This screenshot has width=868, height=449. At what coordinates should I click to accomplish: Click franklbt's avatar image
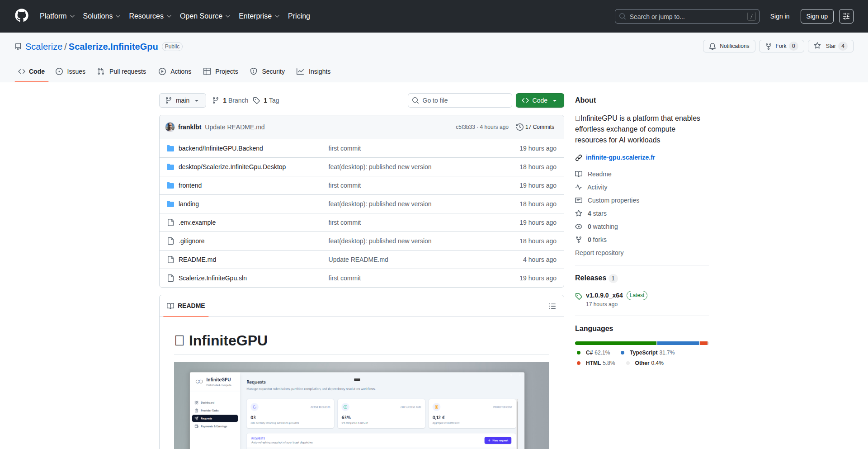point(170,127)
